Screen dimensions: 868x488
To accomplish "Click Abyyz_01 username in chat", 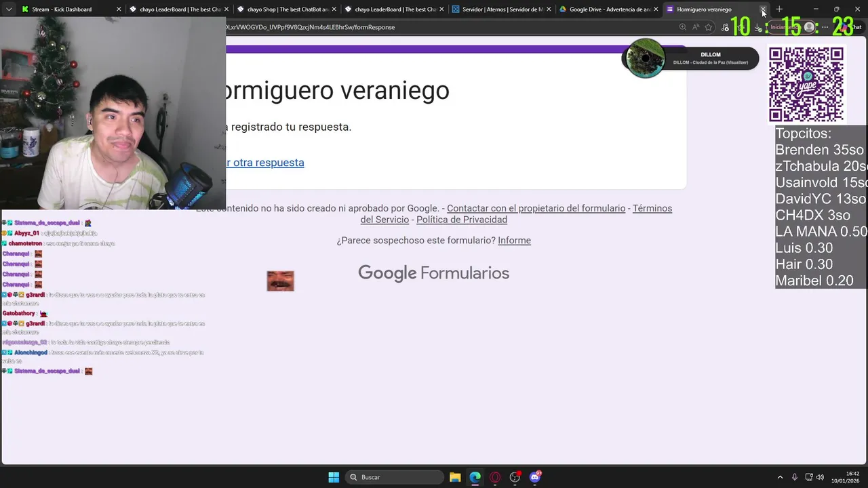I will (x=27, y=233).
